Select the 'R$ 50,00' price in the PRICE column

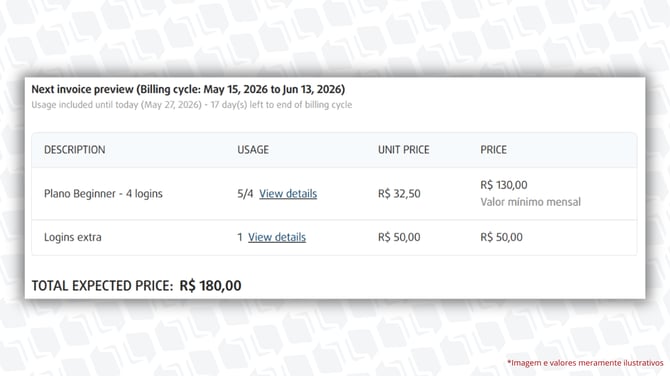click(x=501, y=237)
